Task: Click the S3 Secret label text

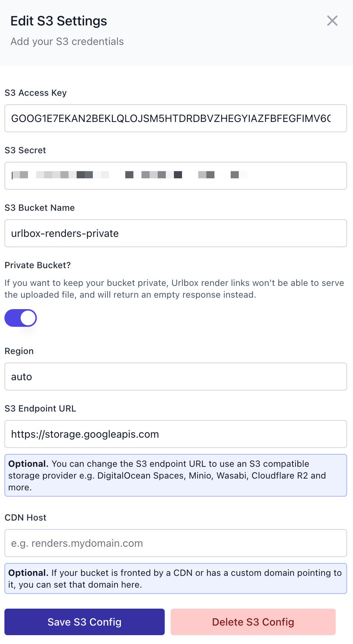Action: (x=25, y=150)
